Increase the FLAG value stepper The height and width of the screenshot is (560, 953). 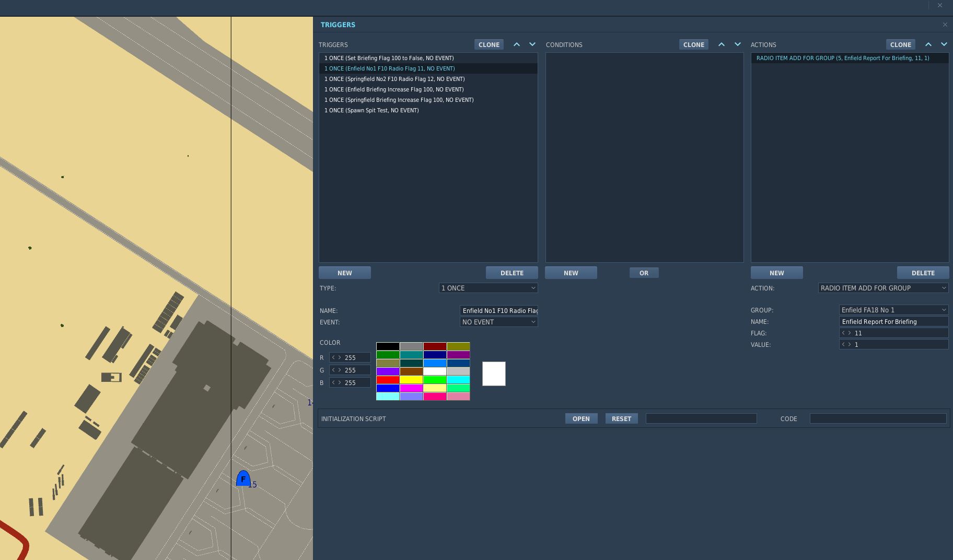850,333
